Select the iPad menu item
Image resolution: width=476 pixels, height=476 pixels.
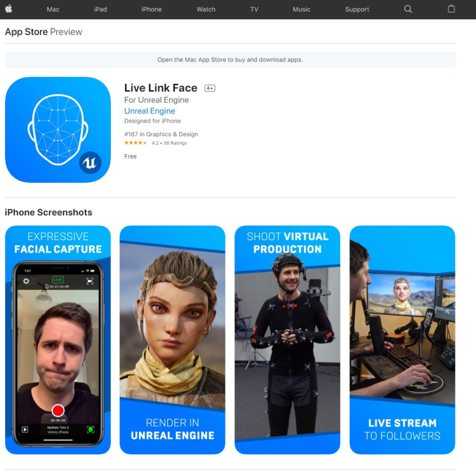[x=100, y=9]
